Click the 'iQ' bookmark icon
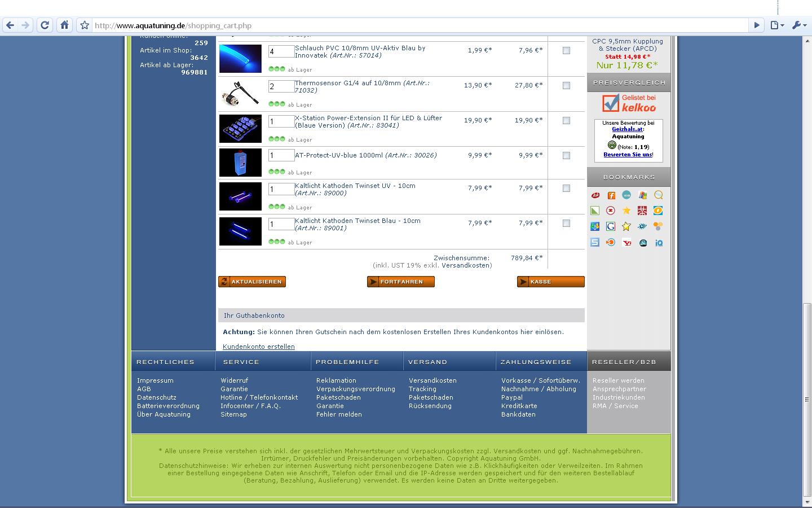Viewport: 812px width, 508px height. coord(658,243)
